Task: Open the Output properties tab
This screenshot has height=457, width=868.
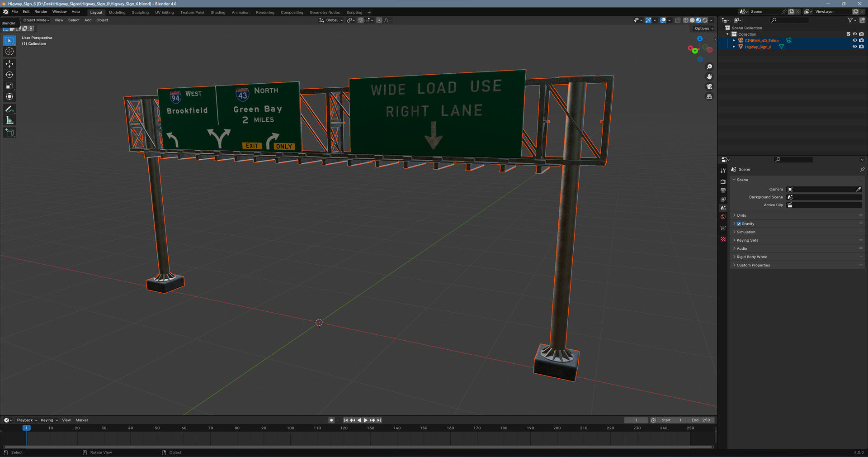Action: (723, 190)
